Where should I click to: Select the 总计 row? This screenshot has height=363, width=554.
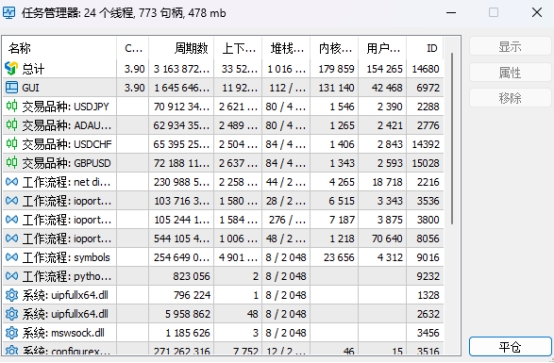pyautogui.click(x=223, y=69)
